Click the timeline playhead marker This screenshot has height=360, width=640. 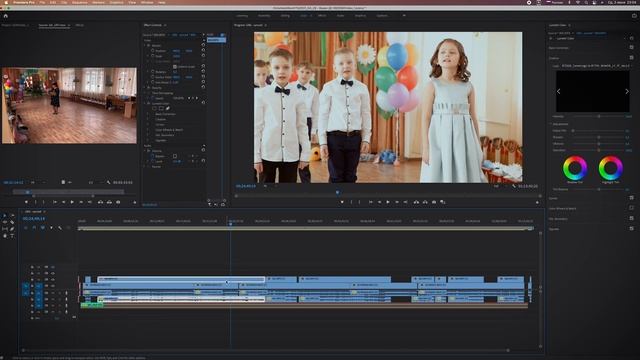point(230,223)
